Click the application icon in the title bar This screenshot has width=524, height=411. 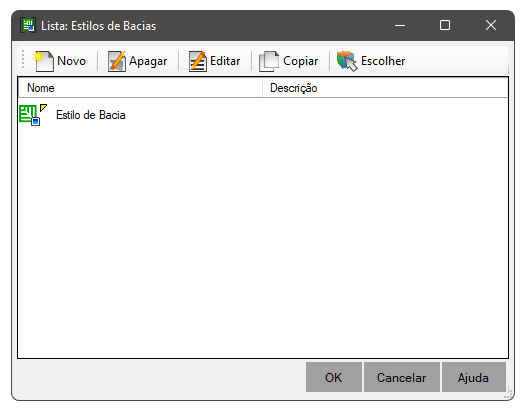[28, 25]
